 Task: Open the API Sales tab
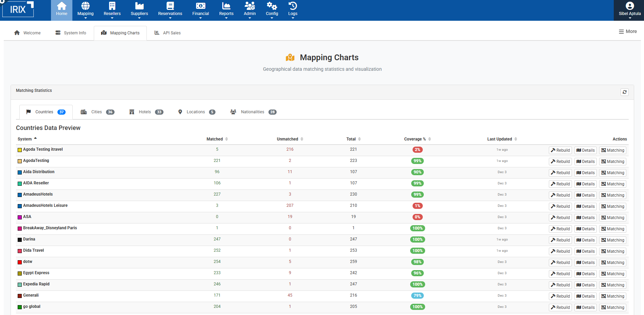167,33
